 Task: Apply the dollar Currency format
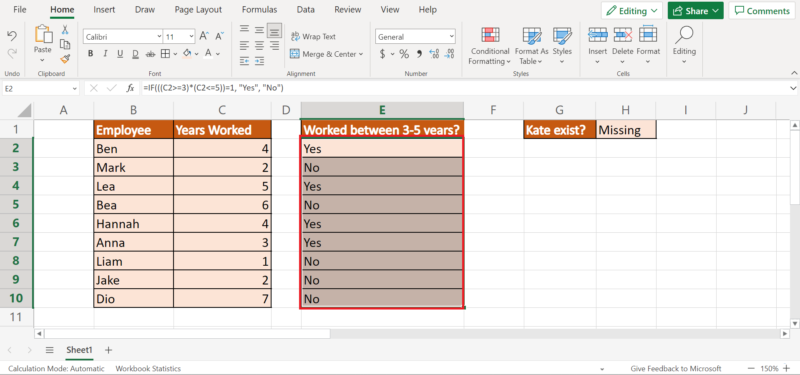(383, 54)
